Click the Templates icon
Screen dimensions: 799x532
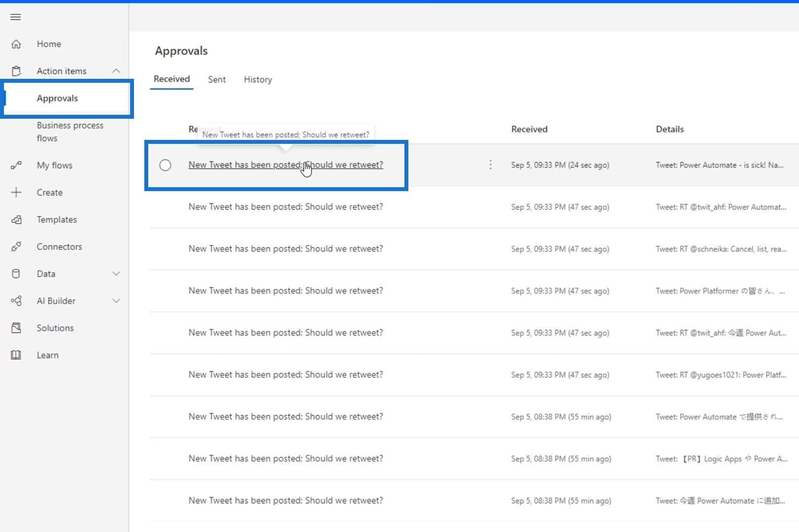tap(16, 220)
